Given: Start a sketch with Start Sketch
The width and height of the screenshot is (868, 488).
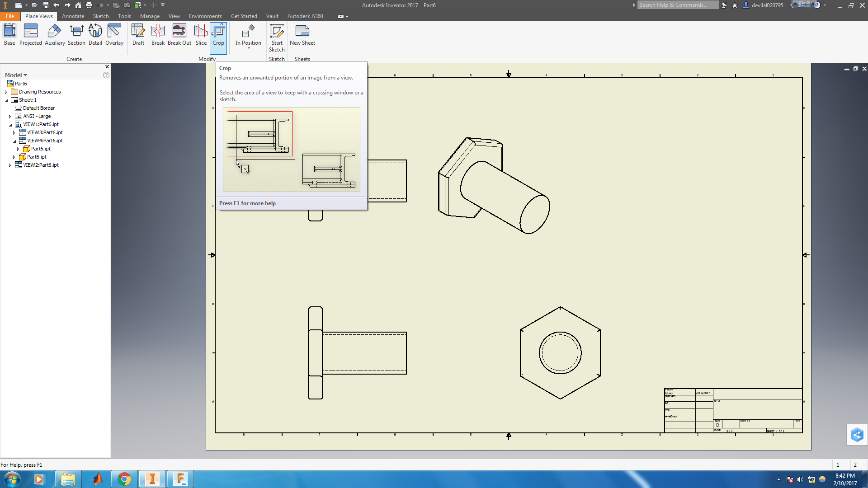Looking at the screenshot, I should tap(277, 36).
